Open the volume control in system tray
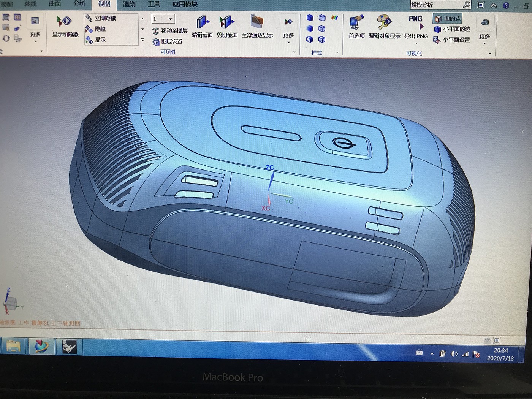532x399 pixels. click(454, 354)
